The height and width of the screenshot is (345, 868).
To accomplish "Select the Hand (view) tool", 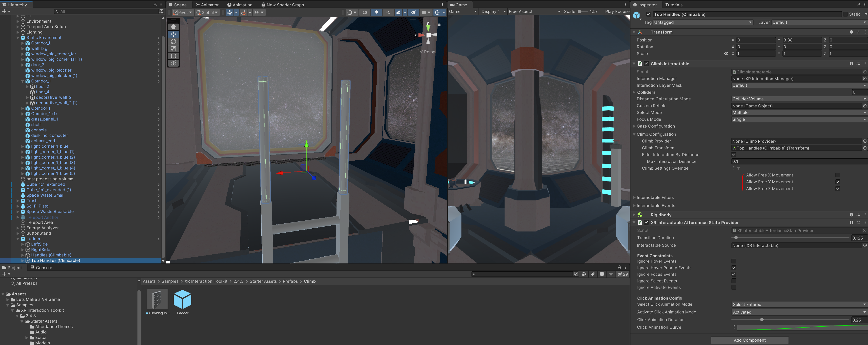I will tap(173, 27).
